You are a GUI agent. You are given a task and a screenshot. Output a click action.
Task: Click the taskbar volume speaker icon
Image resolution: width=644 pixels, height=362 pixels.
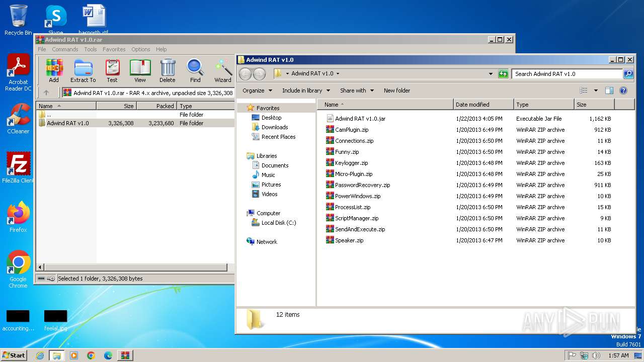click(596, 355)
